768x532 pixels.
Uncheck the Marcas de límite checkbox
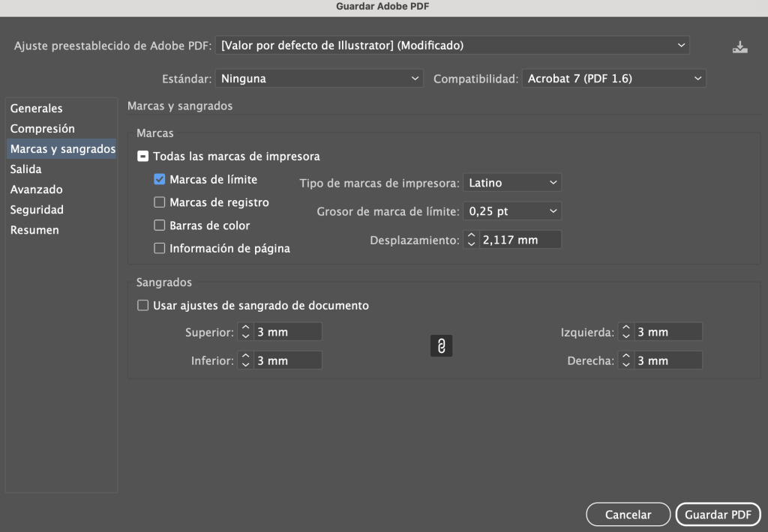pos(159,180)
